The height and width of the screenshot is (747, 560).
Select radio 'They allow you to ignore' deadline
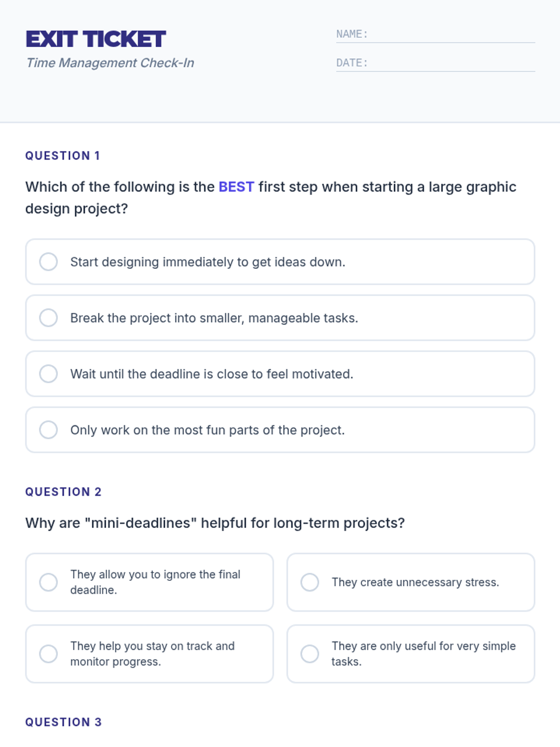click(x=49, y=582)
